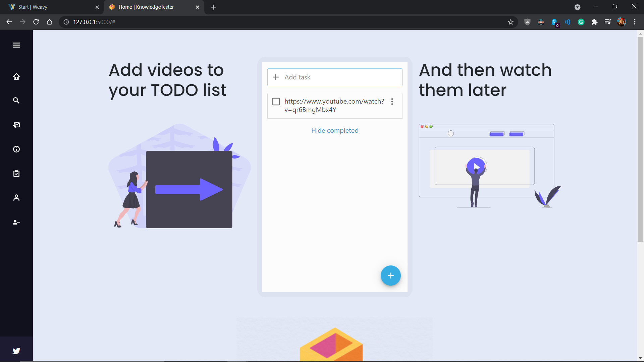Click the mail icon in sidebar
Image resolution: width=644 pixels, height=362 pixels.
click(x=16, y=125)
